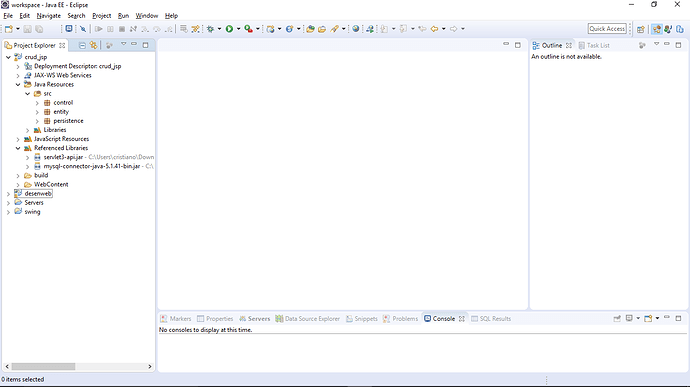Expand the control package
The height and width of the screenshot is (387, 690).
coord(37,103)
